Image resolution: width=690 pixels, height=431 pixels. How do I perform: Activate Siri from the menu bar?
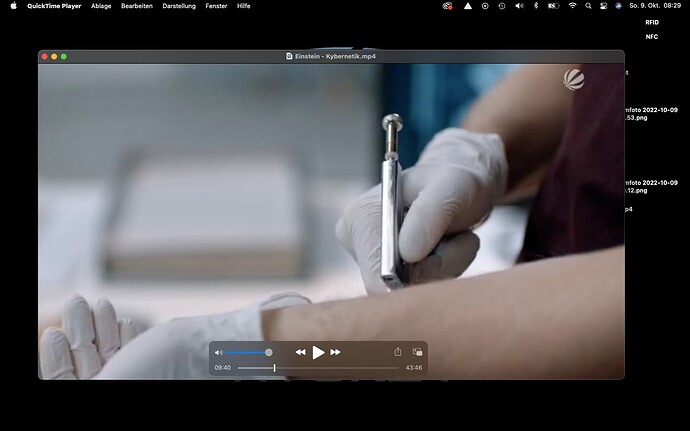click(x=618, y=6)
